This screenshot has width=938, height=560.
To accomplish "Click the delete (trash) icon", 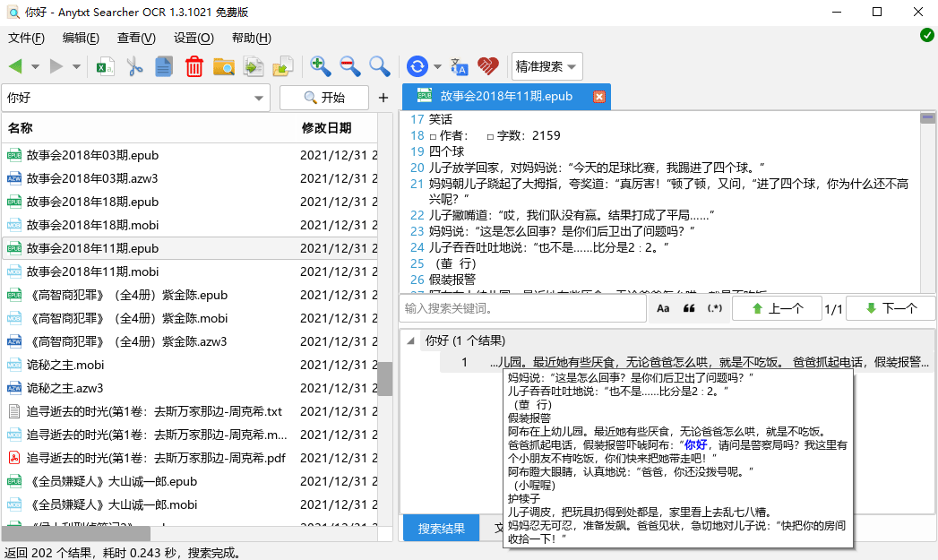I will [x=194, y=65].
